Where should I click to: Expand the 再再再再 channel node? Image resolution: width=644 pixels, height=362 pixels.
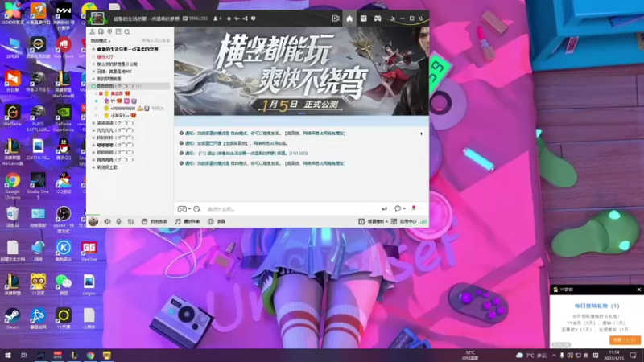[93, 159]
